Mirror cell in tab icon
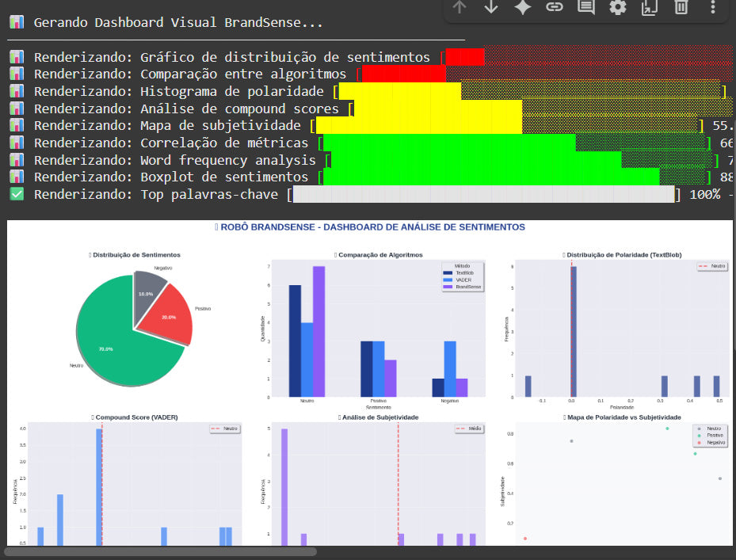The height and width of the screenshot is (560, 736). point(650,7)
